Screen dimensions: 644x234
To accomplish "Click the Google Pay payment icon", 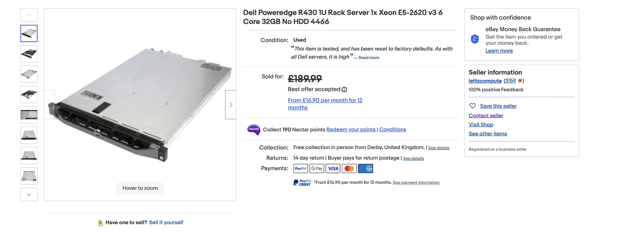I will (x=317, y=169).
